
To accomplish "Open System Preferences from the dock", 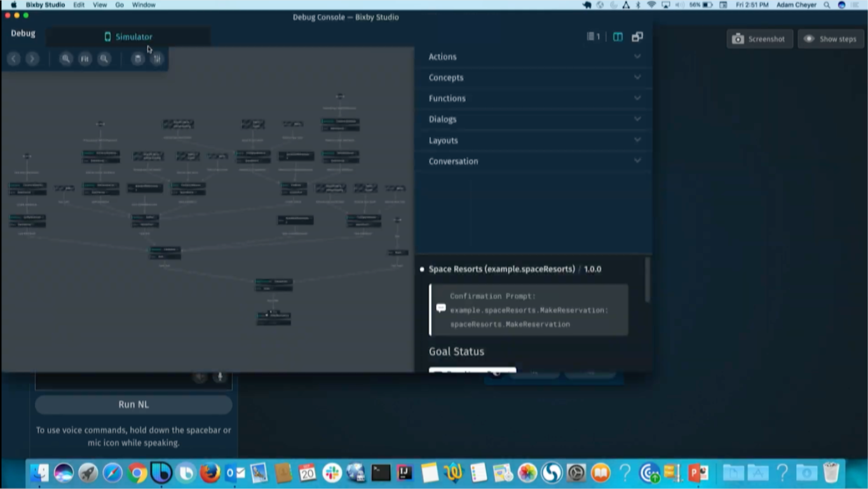I will click(x=576, y=472).
